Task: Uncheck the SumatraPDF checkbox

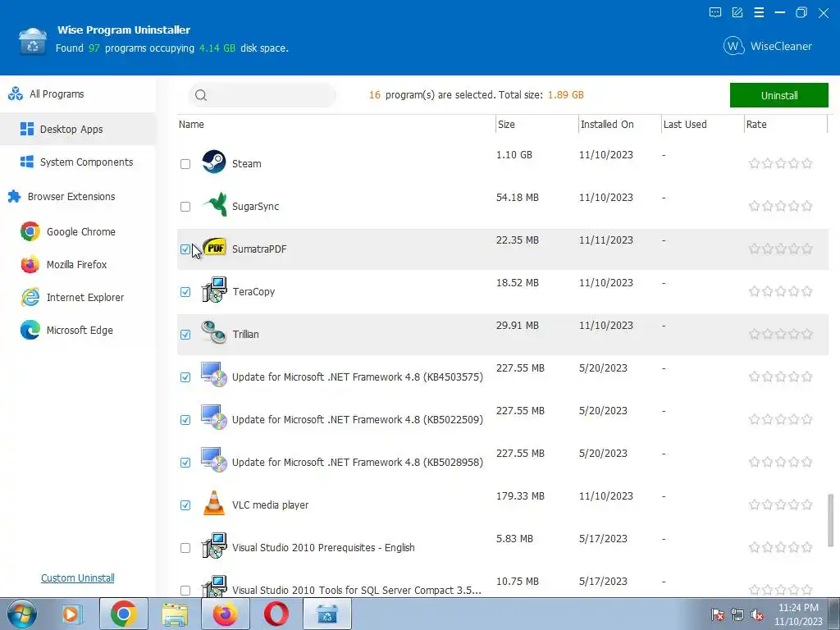Action: [185, 249]
